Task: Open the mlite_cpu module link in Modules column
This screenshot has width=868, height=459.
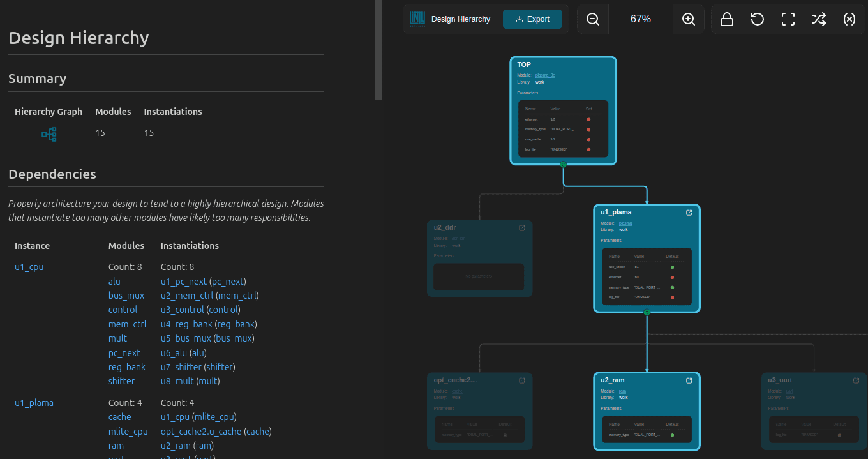Action: pos(128,432)
